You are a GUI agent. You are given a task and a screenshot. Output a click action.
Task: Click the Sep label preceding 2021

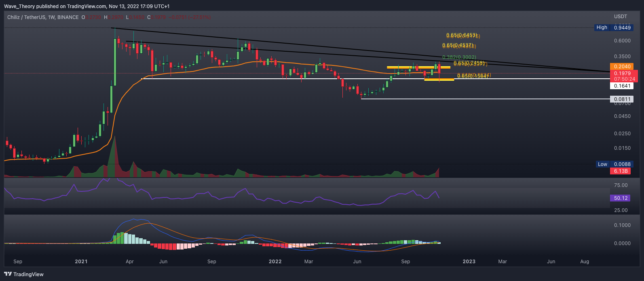click(18, 262)
